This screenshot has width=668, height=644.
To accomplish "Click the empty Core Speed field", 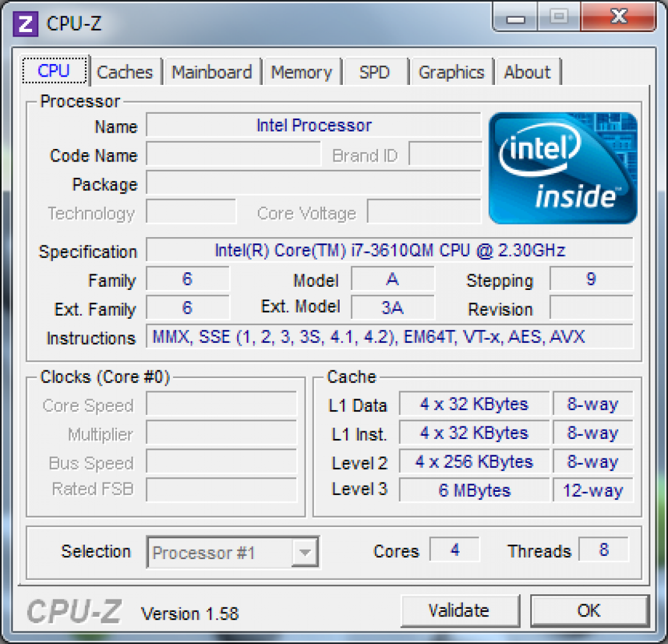I will click(x=221, y=404).
